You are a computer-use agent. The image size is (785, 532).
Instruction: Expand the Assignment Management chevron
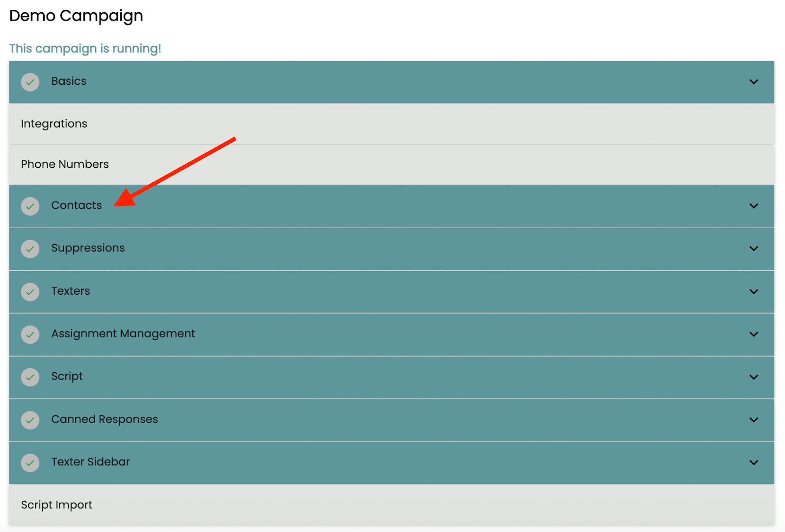(754, 334)
